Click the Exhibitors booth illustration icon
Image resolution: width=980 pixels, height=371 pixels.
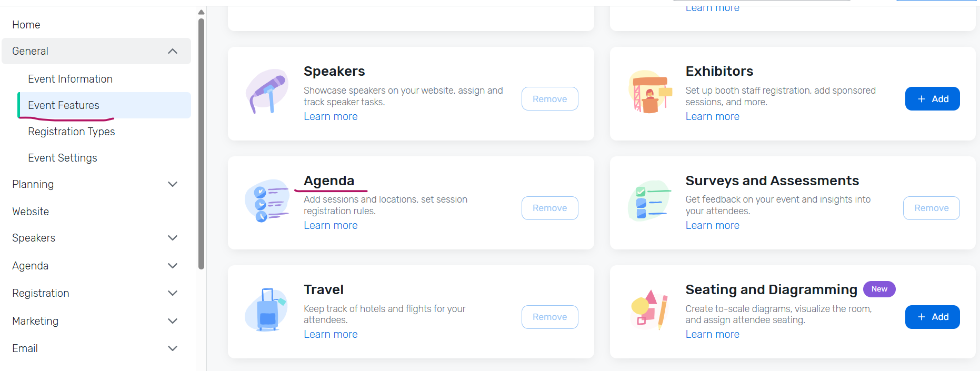650,92
